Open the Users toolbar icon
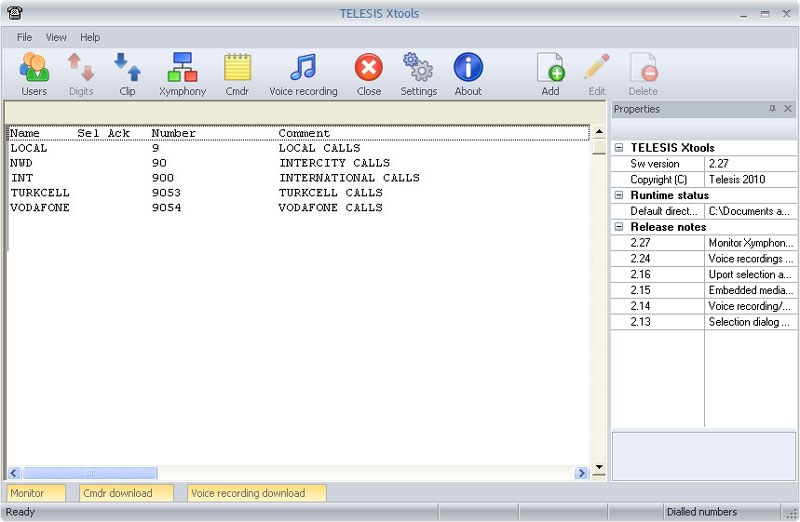 [x=34, y=68]
